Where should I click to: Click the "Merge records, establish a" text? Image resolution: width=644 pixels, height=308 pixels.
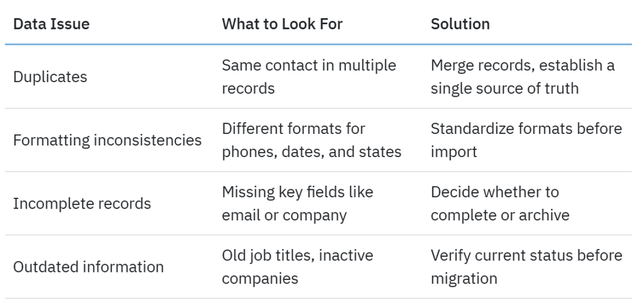pos(523,65)
